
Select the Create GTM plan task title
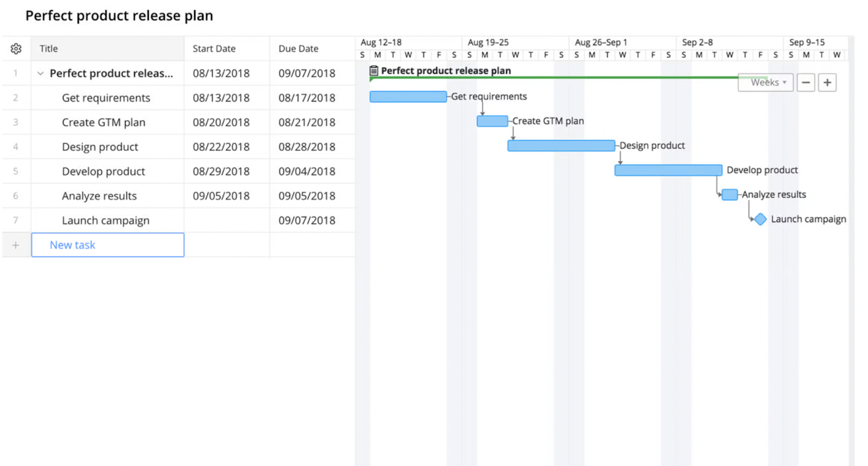(x=104, y=122)
